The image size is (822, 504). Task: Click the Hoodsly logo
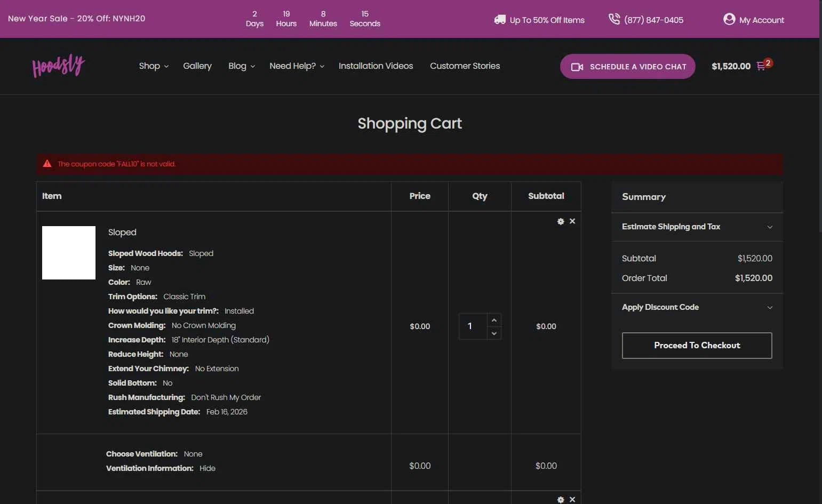[x=59, y=66]
